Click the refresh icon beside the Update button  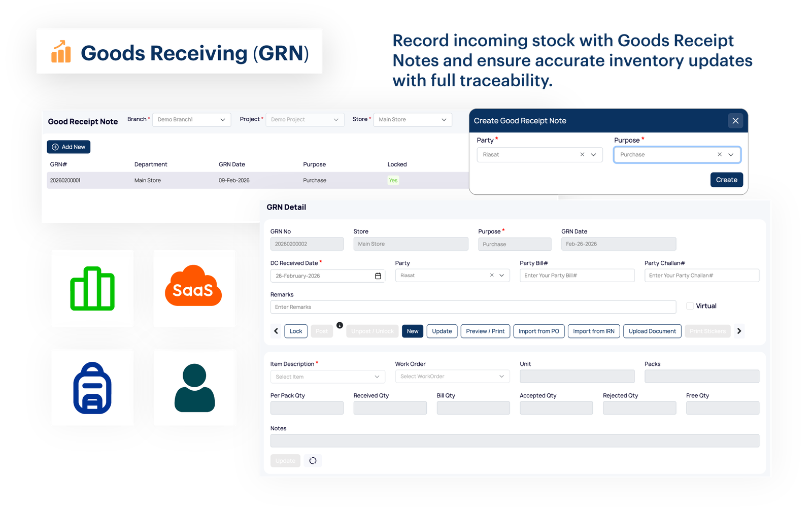[313, 460]
